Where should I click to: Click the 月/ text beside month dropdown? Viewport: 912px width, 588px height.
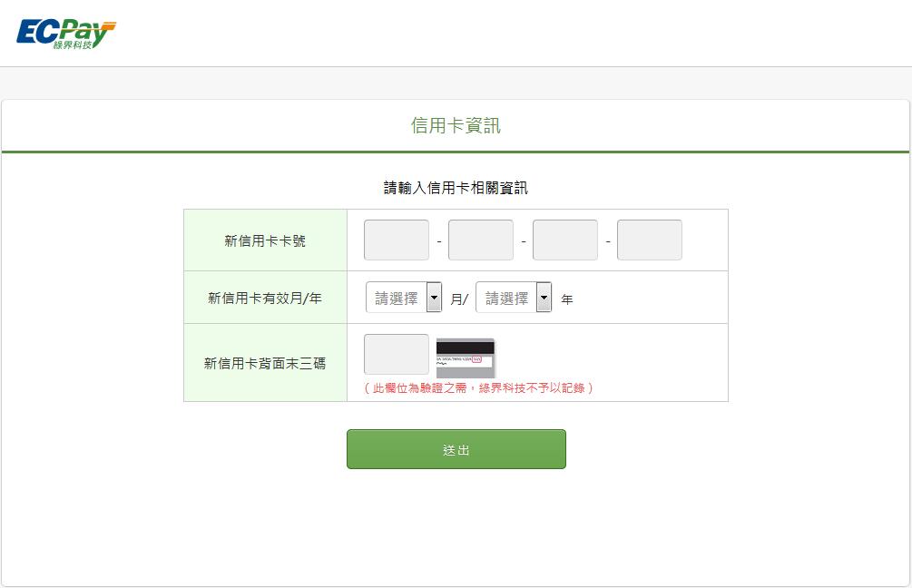pyautogui.click(x=459, y=299)
